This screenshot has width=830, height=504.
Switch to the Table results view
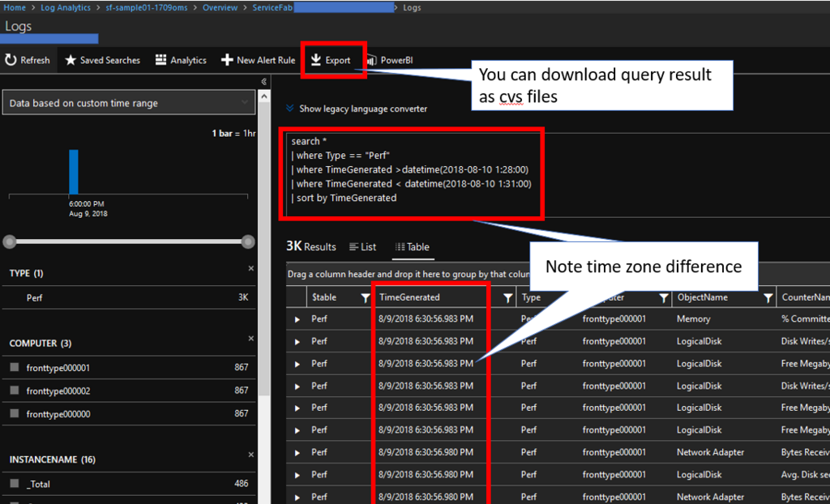pos(413,246)
